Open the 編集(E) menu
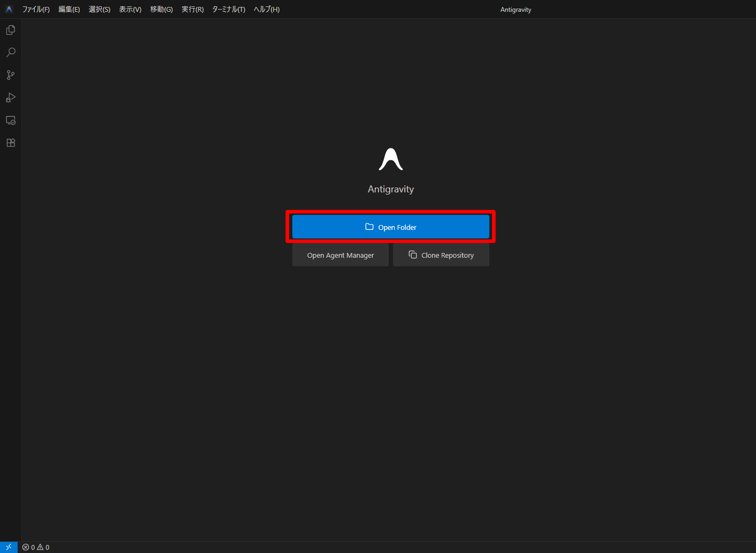 click(x=69, y=9)
